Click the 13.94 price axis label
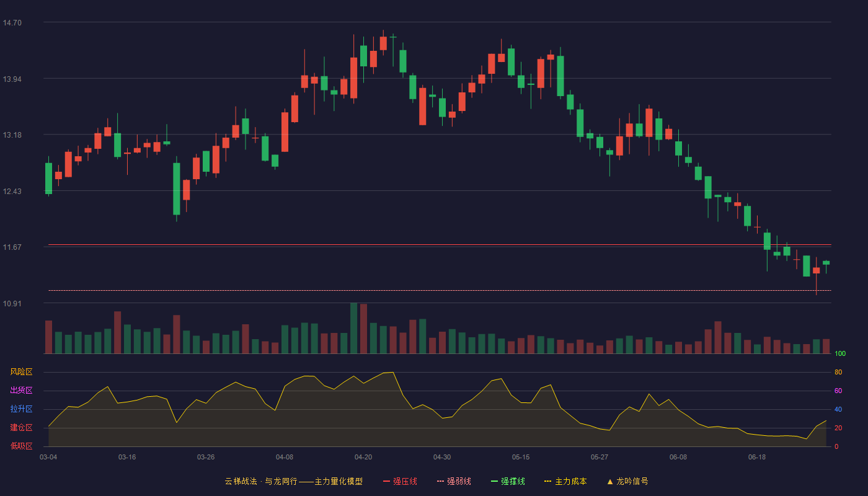This screenshot has height=496, width=868. pyautogui.click(x=12, y=79)
